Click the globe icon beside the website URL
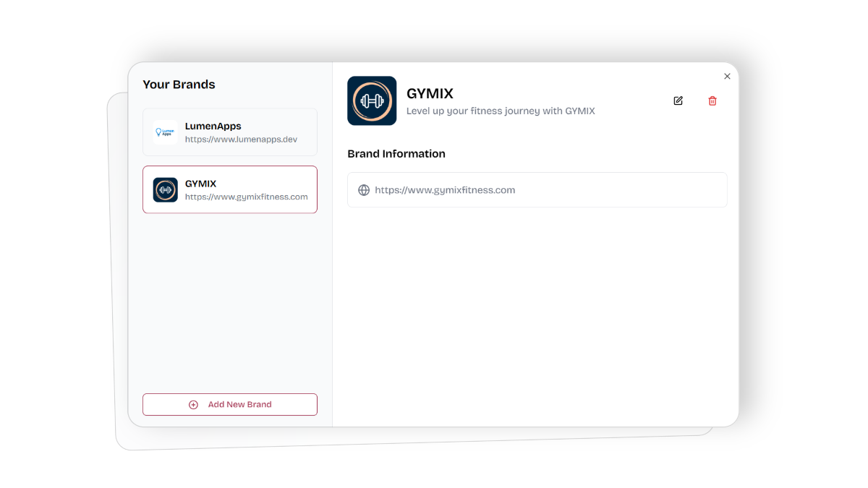 [364, 190]
